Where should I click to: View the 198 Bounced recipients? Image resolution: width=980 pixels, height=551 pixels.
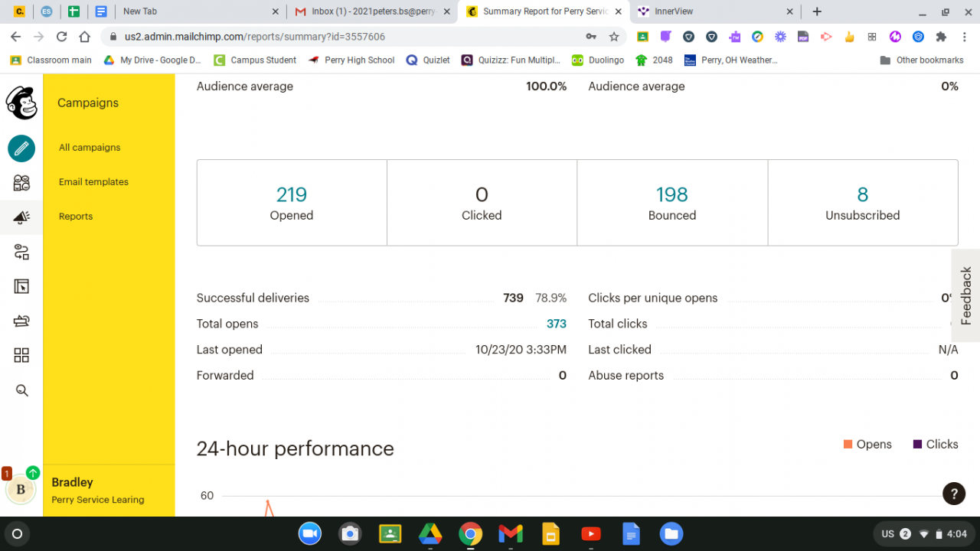672,195
